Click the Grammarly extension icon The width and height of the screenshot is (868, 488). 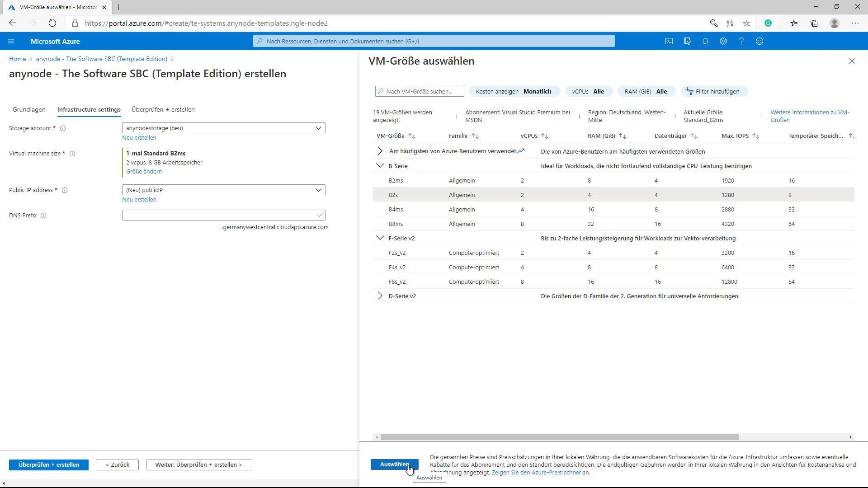coord(768,23)
